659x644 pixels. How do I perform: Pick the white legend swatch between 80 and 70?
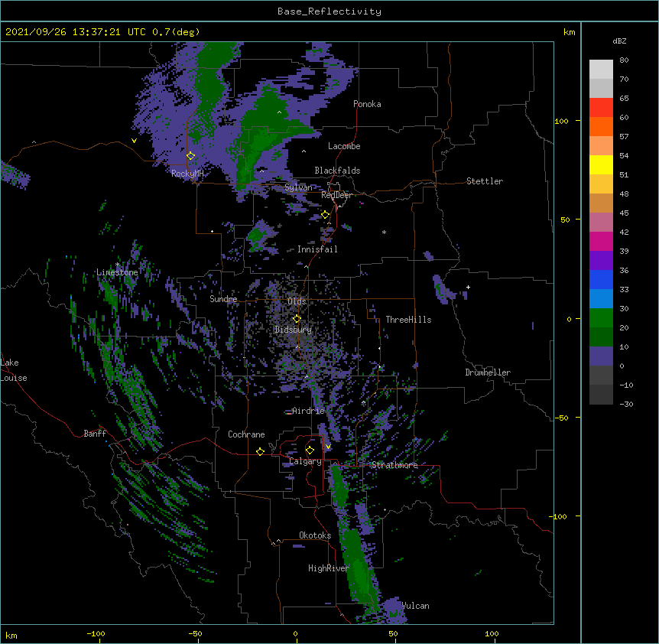[601, 70]
